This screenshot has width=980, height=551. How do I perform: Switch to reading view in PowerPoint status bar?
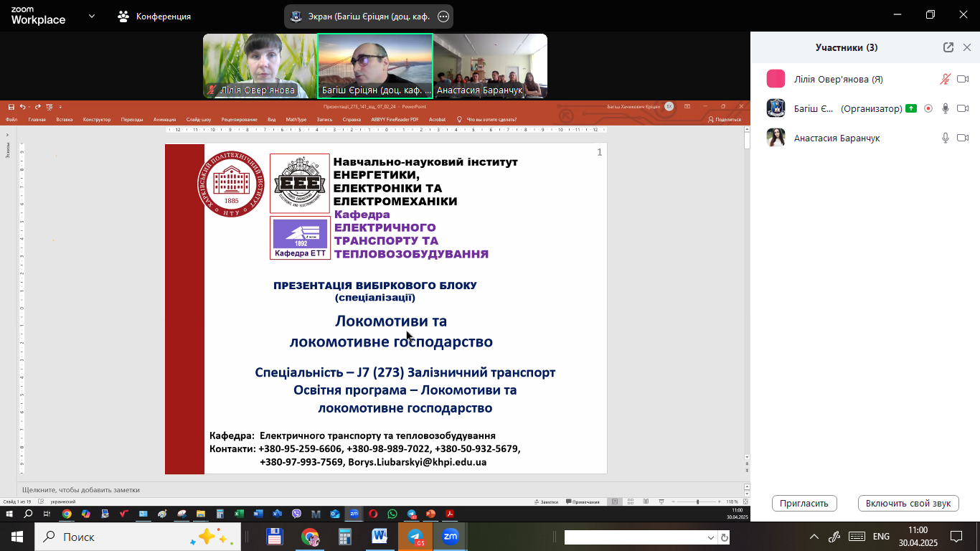coord(646,501)
